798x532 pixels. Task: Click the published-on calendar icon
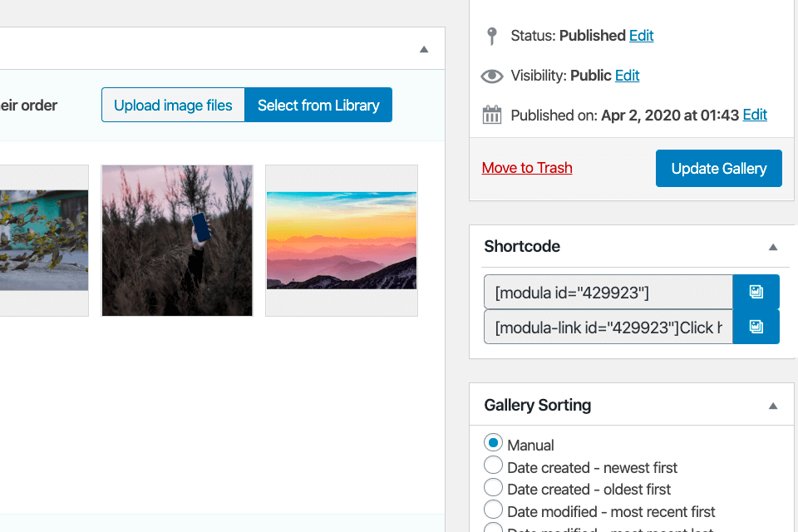click(492, 115)
